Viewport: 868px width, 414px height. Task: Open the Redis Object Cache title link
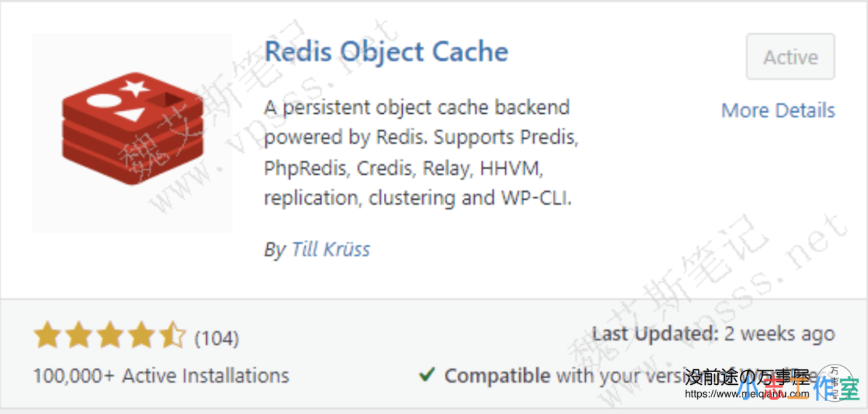[386, 52]
